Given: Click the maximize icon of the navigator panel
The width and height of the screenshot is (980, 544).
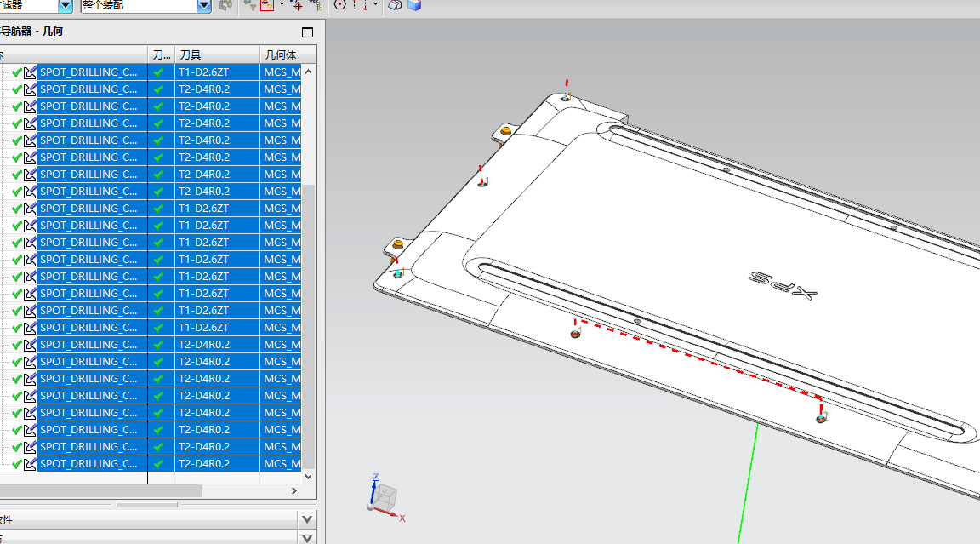Looking at the screenshot, I should point(307,32).
